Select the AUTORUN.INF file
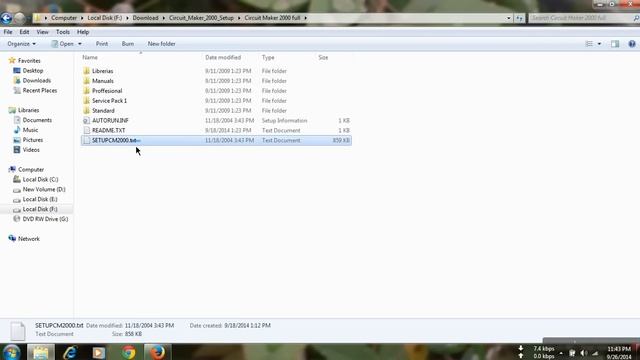Image resolution: width=640 pixels, height=360 pixels. pos(110,120)
